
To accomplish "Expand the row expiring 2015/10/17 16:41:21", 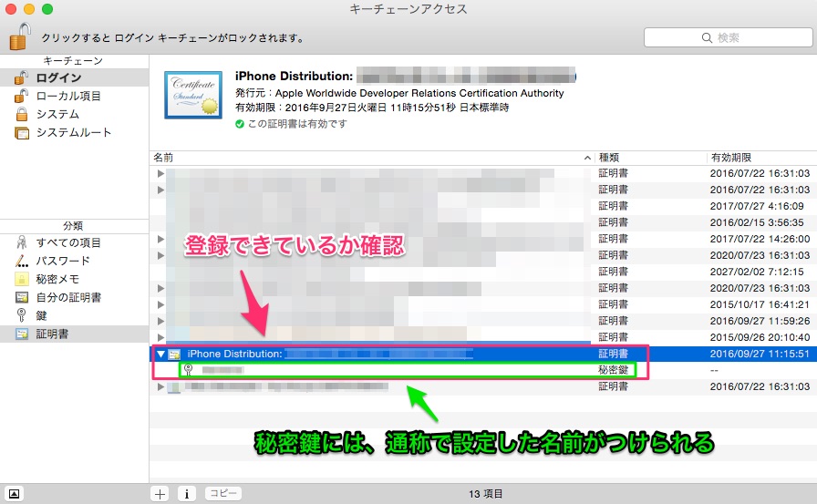I will pyautogui.click(x=160, y=304).
